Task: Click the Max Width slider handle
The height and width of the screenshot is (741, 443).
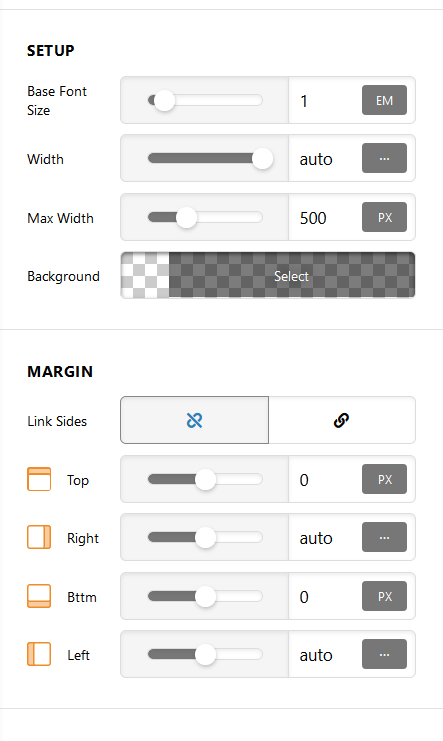Action: pos(186,217)
